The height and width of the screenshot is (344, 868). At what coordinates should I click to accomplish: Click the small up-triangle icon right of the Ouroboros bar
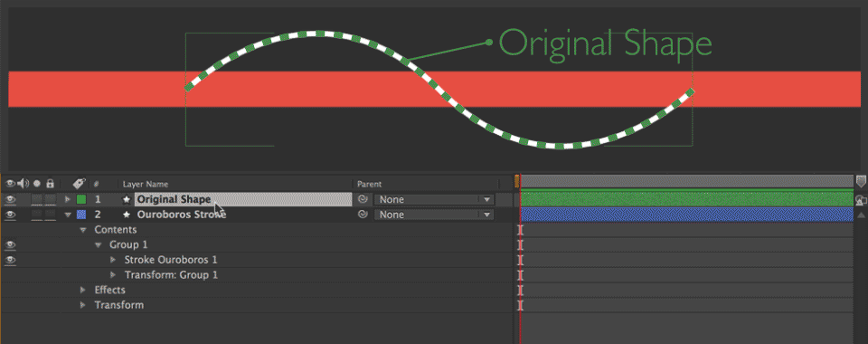coord(861,215)
